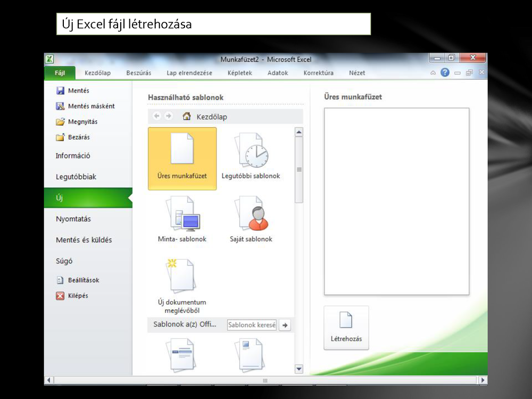The height and width of the screenshot is (399, 532).
Task: Open Lap elrendezése tab
Action: (189, 73)
